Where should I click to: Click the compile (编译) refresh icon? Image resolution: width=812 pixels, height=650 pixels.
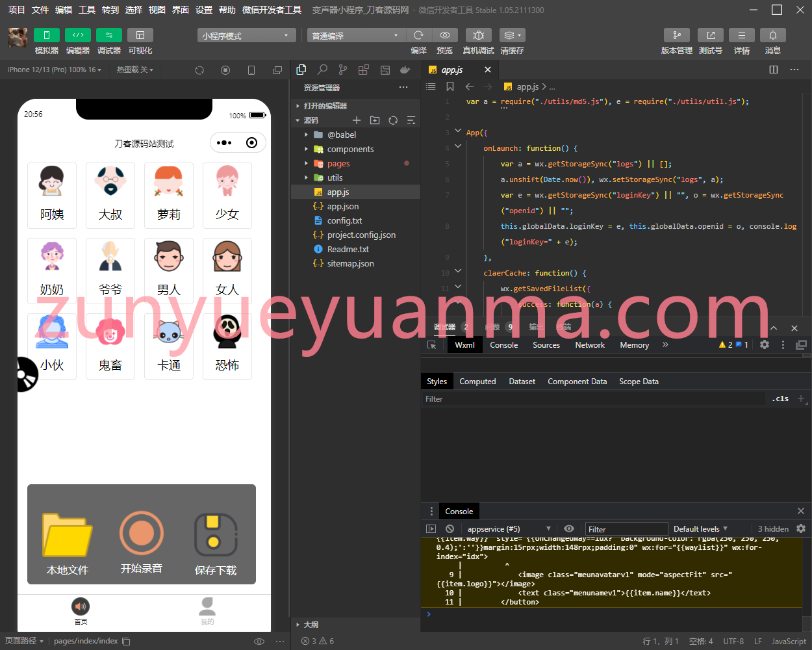pyautogui.click(x=419, y=35)
